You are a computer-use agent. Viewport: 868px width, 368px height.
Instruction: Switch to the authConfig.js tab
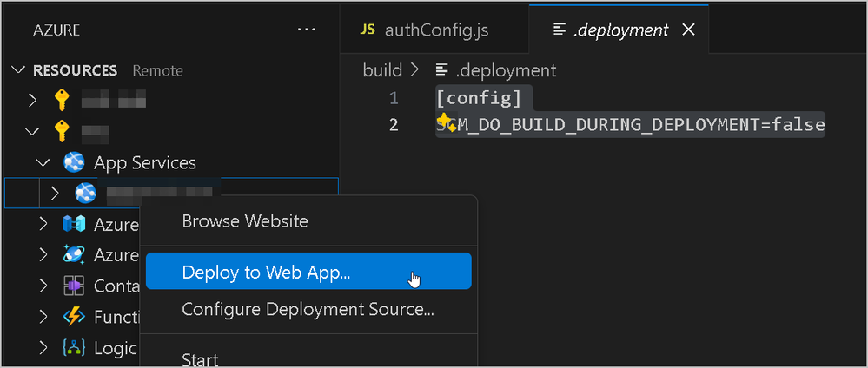coord(434,30)
